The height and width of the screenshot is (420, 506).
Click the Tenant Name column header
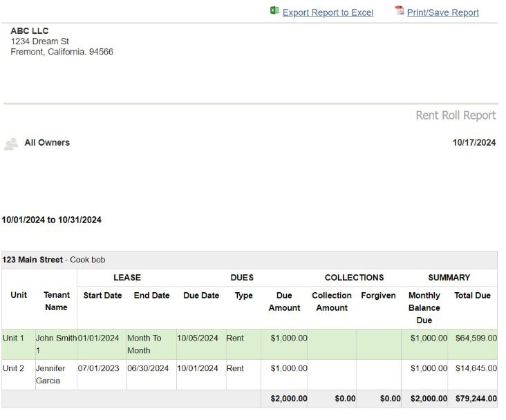[x=56, y=301]
